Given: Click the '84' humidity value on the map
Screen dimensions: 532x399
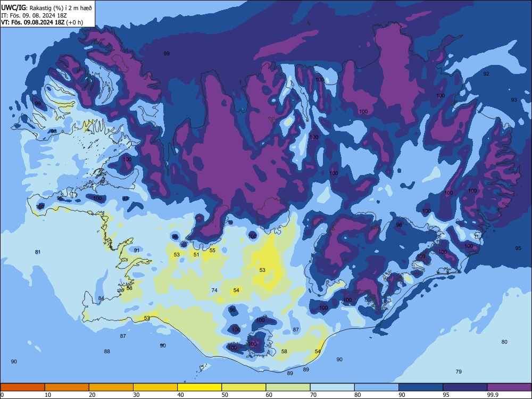Looking at the screenshot, I should 101,298.
